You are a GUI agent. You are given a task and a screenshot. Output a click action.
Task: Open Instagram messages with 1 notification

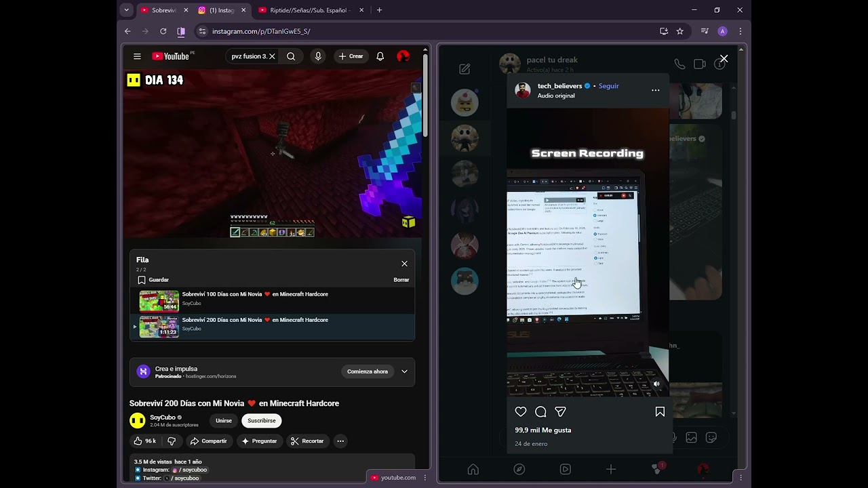pyautogui.click(x=657, y=468)
